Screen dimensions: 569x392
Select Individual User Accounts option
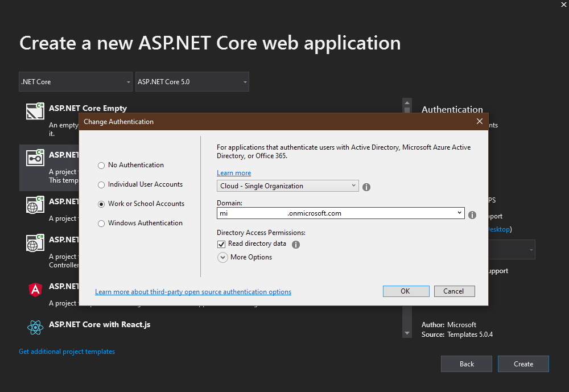pyautogui.click(x=140, y=184)
